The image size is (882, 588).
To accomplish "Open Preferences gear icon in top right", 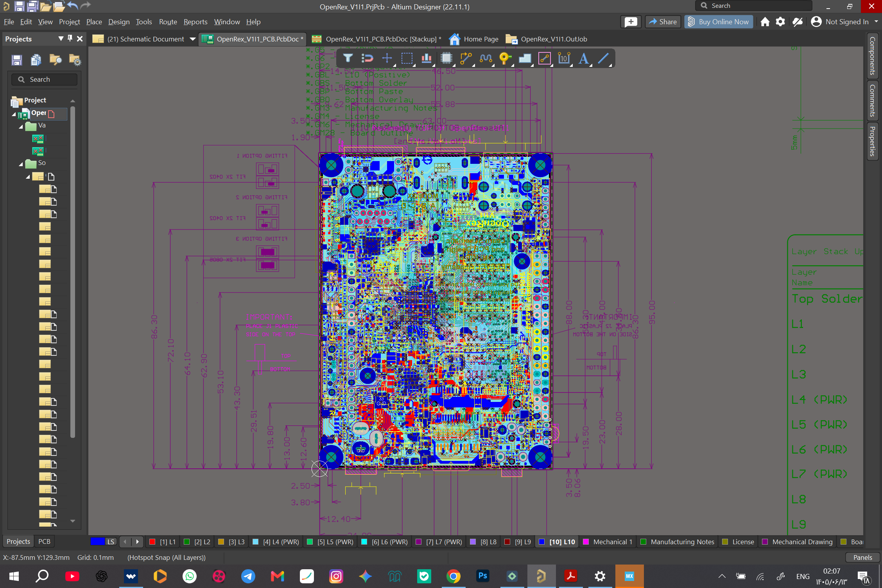I will [780, 22].
